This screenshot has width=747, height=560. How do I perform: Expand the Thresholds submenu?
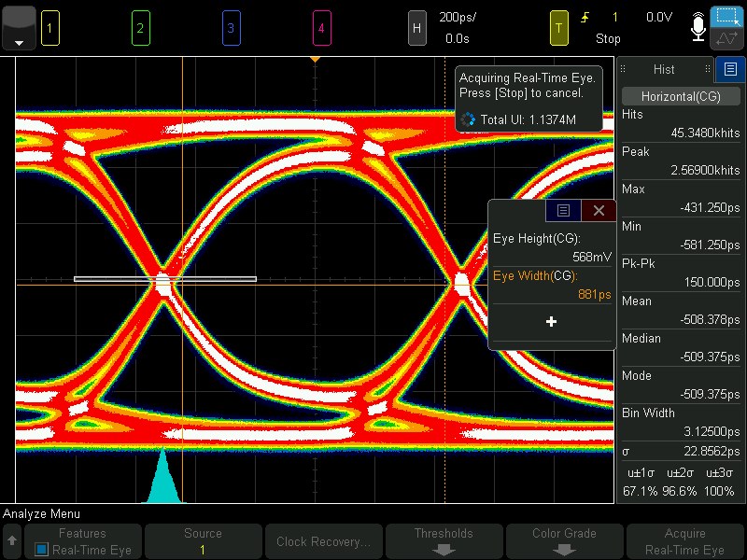click(444, 541)
